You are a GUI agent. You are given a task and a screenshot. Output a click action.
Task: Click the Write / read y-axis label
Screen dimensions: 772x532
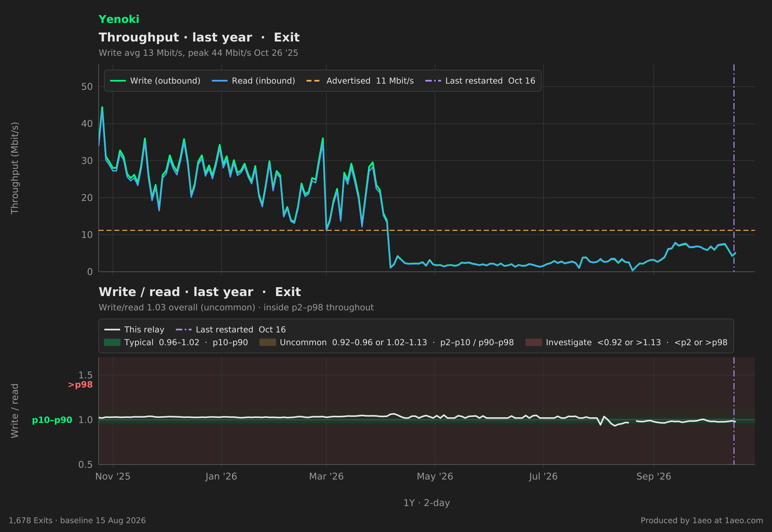coord(15,411)
